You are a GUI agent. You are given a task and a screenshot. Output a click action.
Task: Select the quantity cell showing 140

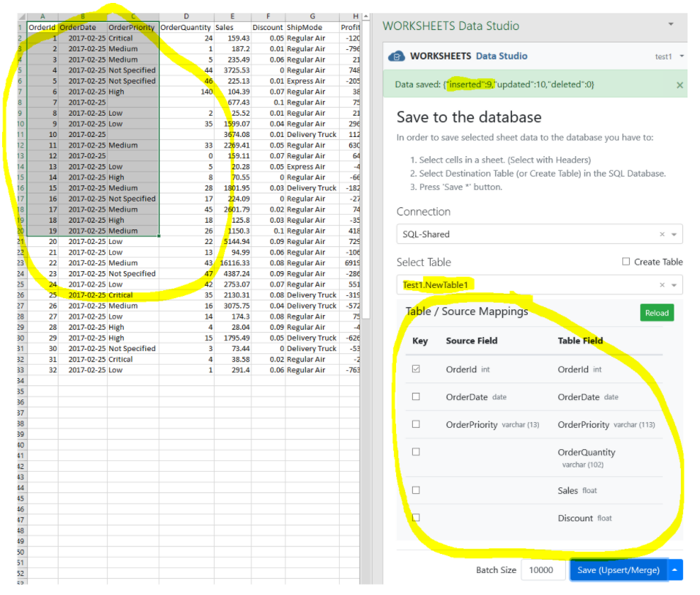[186, 92]
